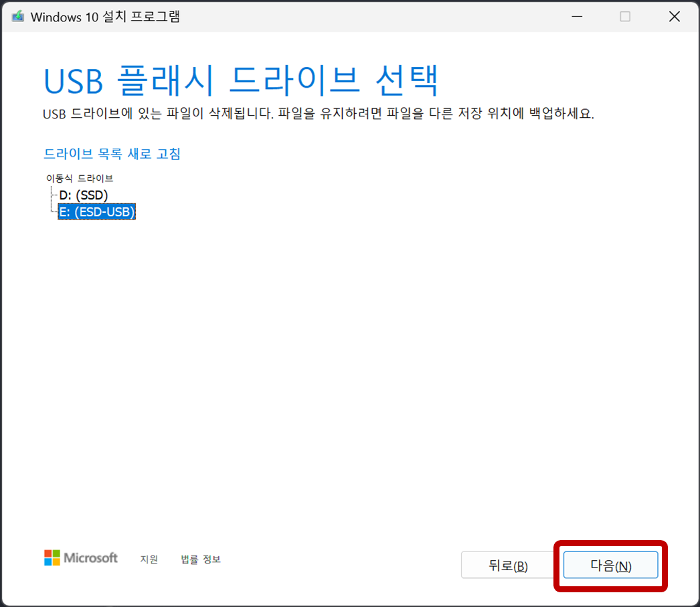This screenshot has height=607, width=700.
Task: Click the warning text about USB files deleted
Action: [319, 113]
